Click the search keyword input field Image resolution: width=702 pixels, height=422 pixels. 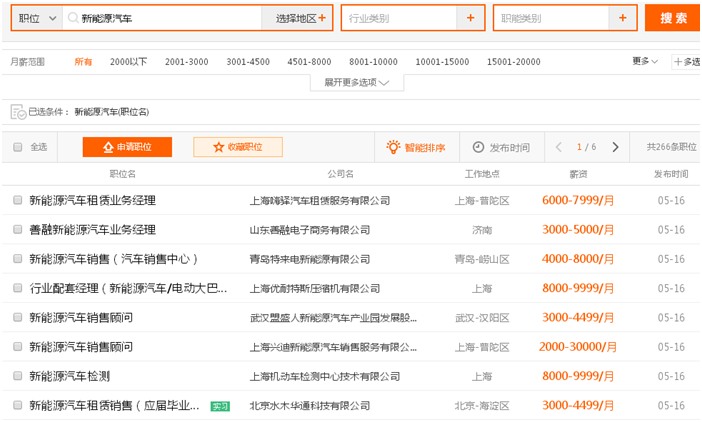[x=160, y=18]
